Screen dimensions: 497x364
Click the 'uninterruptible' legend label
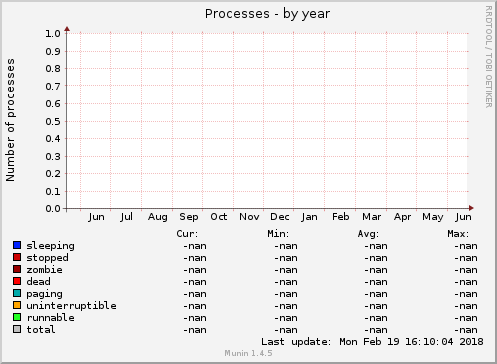click(71, 306)
